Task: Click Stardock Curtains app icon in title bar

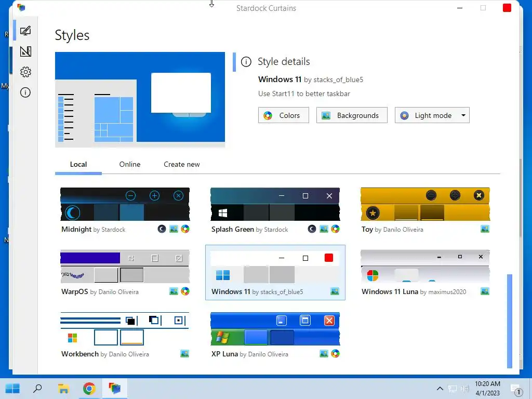Action: pos(21,7)
